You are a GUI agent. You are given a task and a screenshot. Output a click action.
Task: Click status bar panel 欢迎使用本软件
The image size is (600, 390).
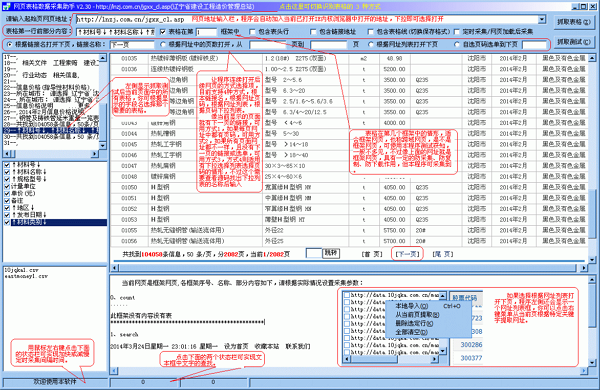coord(55,382)
